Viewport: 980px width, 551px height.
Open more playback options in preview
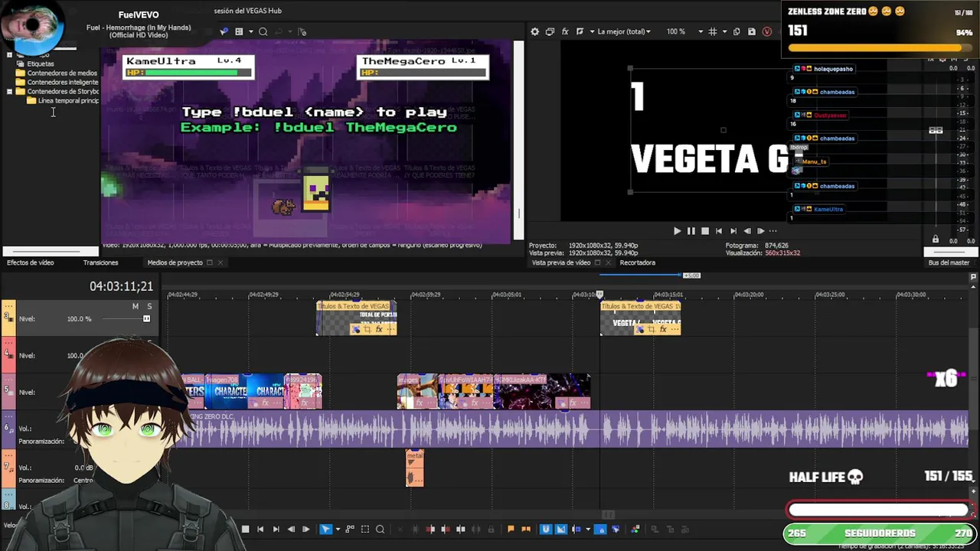coord(773,230)
